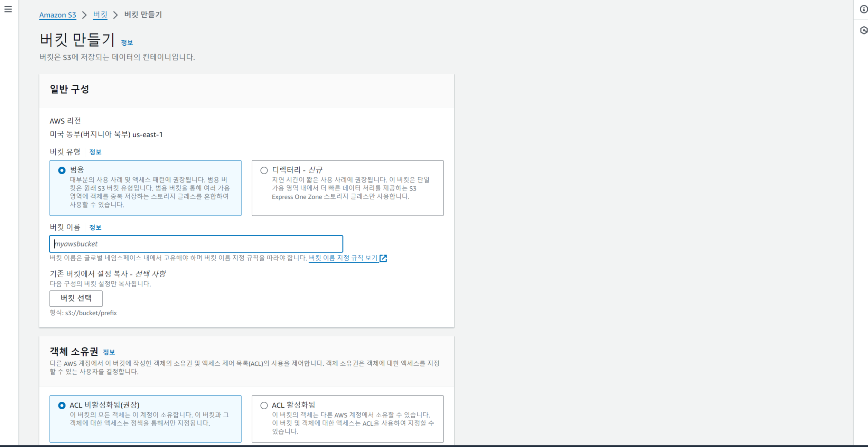
Task: Focus the 버킷 이름 text field
Action: coord(196,244)
